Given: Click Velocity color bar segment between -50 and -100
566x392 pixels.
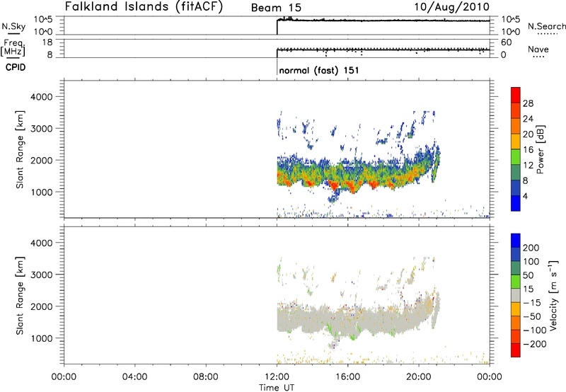Looking at the screenshot, I should (x=516, y=323).
